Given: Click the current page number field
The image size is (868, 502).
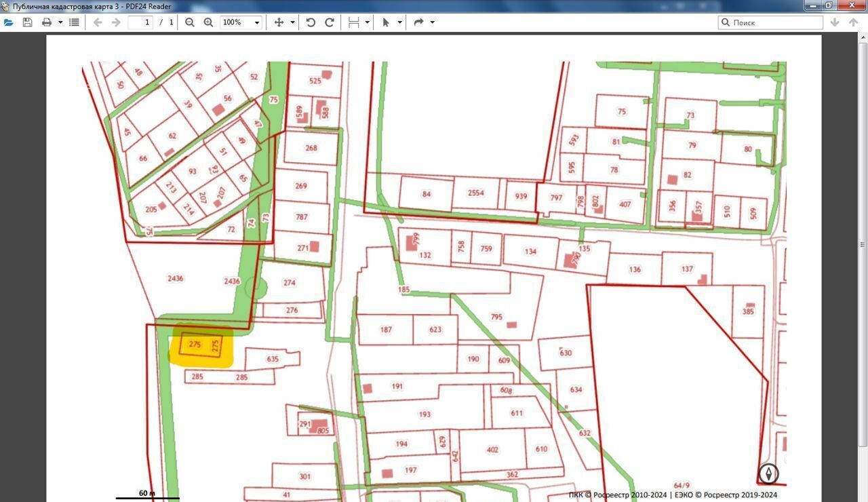Looking at the screenshot, I should [x=140, y=22].
